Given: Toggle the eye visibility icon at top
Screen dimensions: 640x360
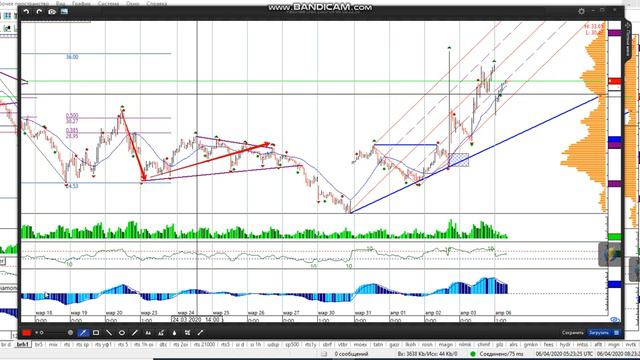Looking at the screenshot, I should [52, 12].
